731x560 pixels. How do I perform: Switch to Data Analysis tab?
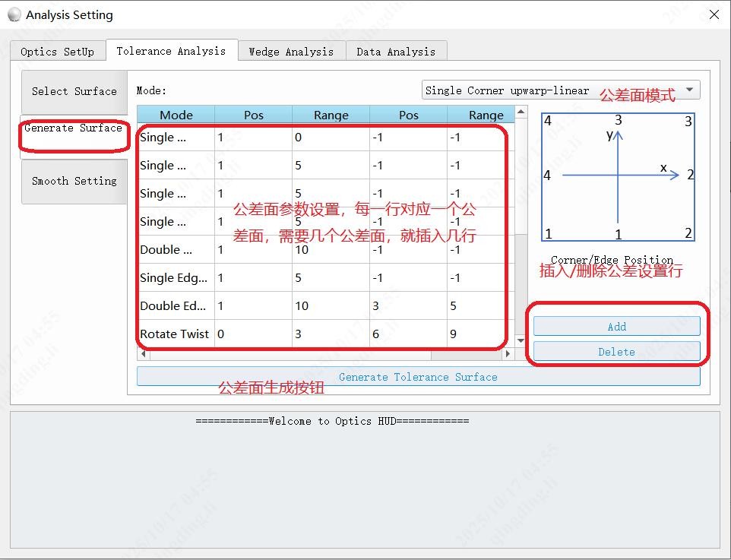click(396, 52)
